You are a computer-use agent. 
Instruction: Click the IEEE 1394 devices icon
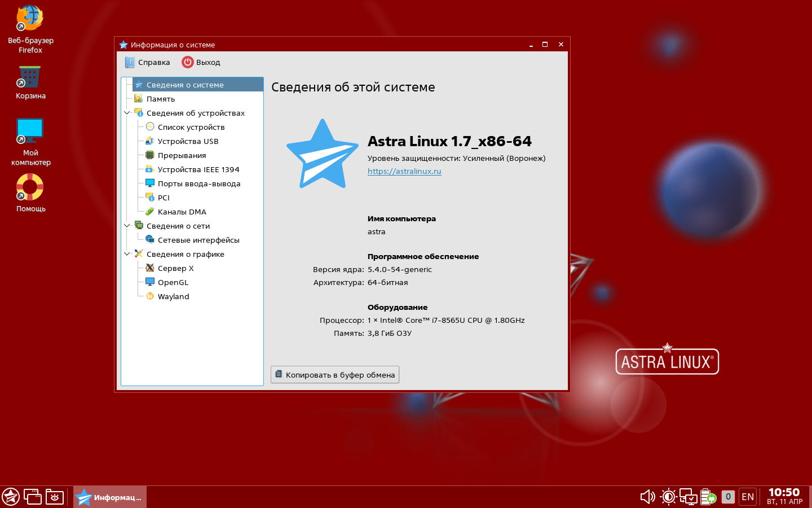(150, 169)
